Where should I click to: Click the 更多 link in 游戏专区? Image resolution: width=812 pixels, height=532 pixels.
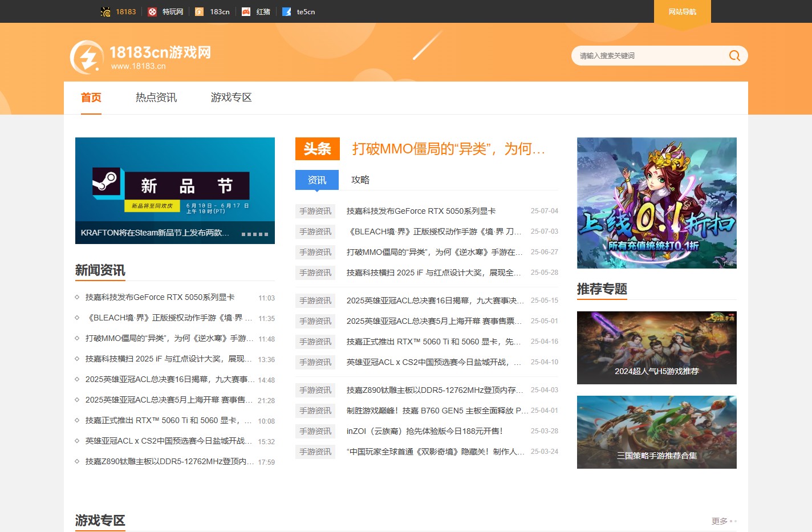[x=720, y=521]
